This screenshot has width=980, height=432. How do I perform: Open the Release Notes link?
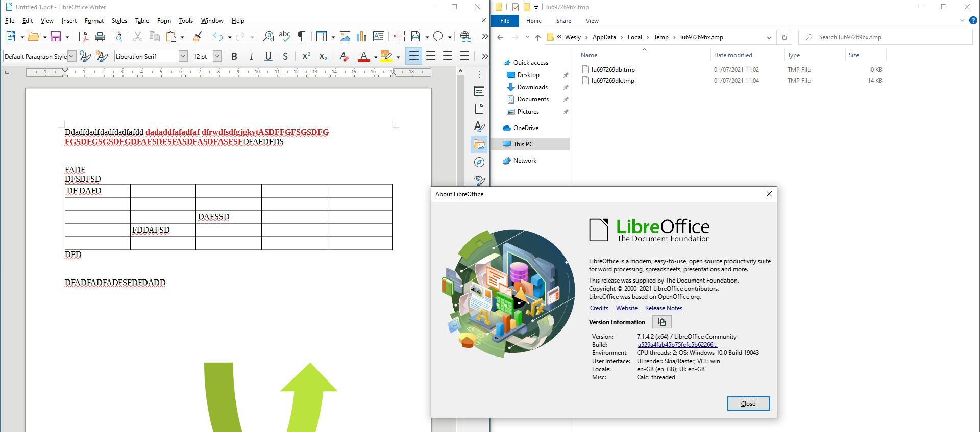pyautogui.click(x=664, y=308)
